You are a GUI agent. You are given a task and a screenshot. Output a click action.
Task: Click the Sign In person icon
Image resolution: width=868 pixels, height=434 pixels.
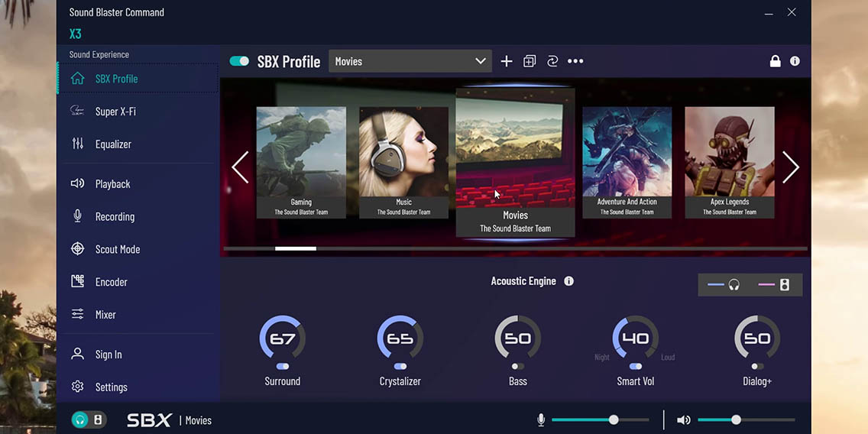coord(77,354)
